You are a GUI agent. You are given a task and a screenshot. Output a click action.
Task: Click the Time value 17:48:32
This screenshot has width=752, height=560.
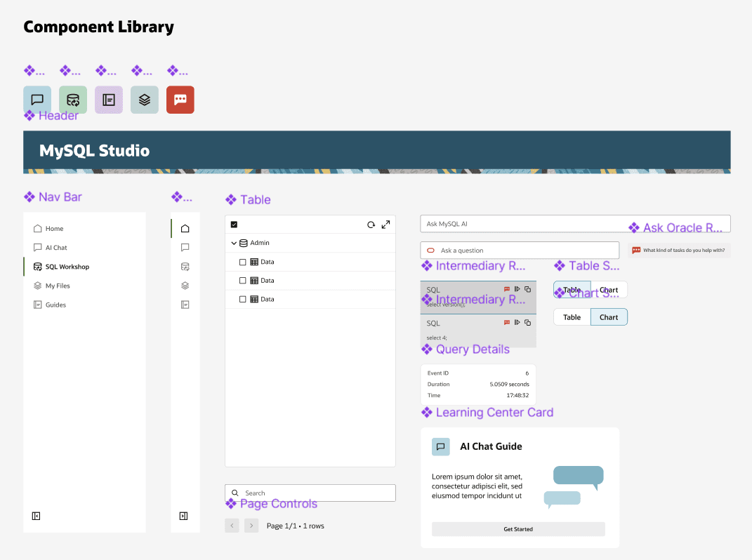517,396
